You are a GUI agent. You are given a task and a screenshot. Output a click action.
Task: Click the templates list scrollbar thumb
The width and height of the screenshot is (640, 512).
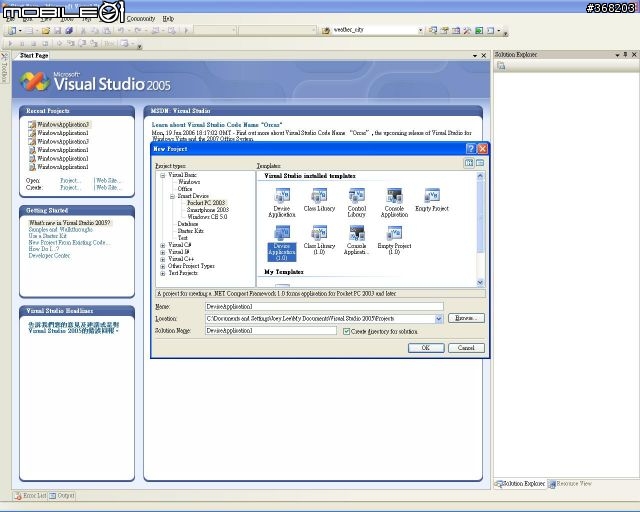click(x=480, y=216)
